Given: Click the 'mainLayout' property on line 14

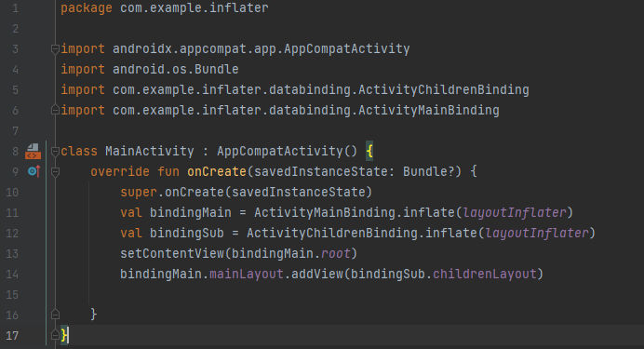Looking at the screenshot, I should [247, 275].
